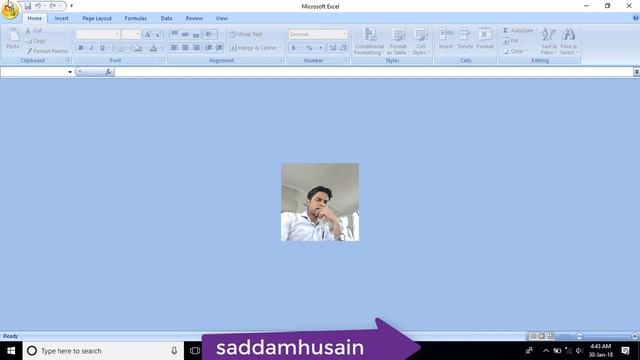
Task: Click Merge & Center
Action: click(253, 48)
